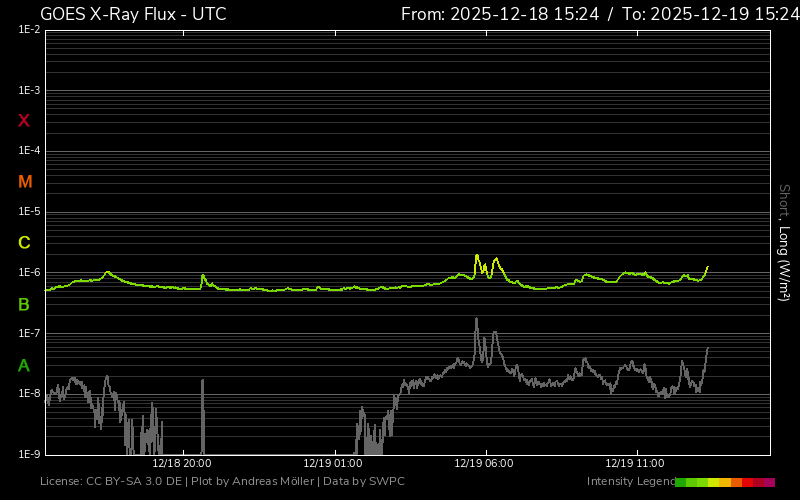The image size is (800, 500).
Task: Click the GOES X-Ray Flux - UTC title
Action: [x=133, y=14]
